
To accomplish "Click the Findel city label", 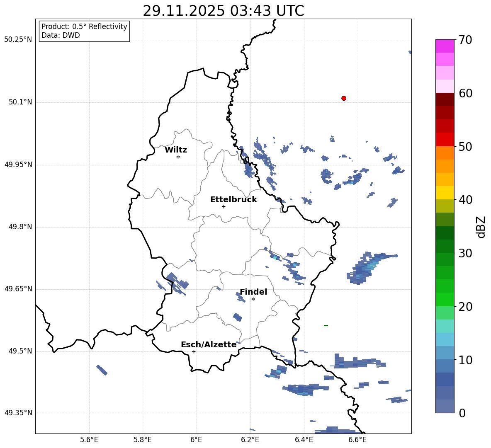I will coord(253,292).
